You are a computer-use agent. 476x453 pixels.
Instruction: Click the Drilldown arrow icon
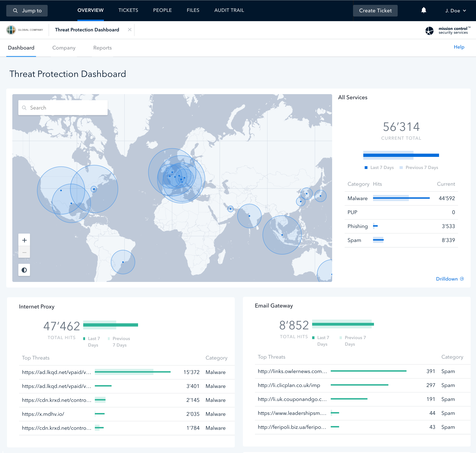point(462,279)
